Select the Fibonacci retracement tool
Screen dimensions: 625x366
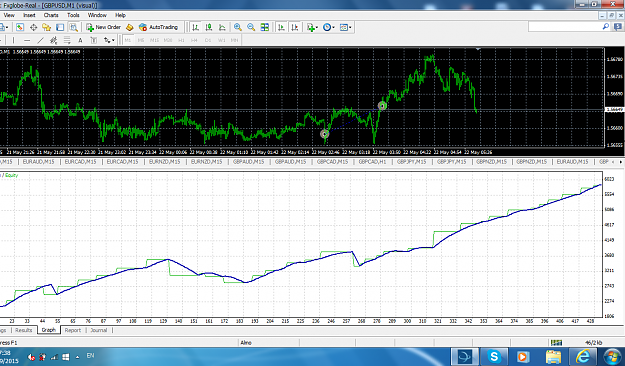(67, 40)
